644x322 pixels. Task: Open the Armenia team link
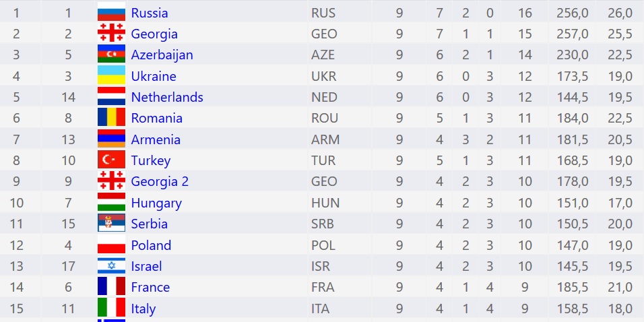coord(155,139)
